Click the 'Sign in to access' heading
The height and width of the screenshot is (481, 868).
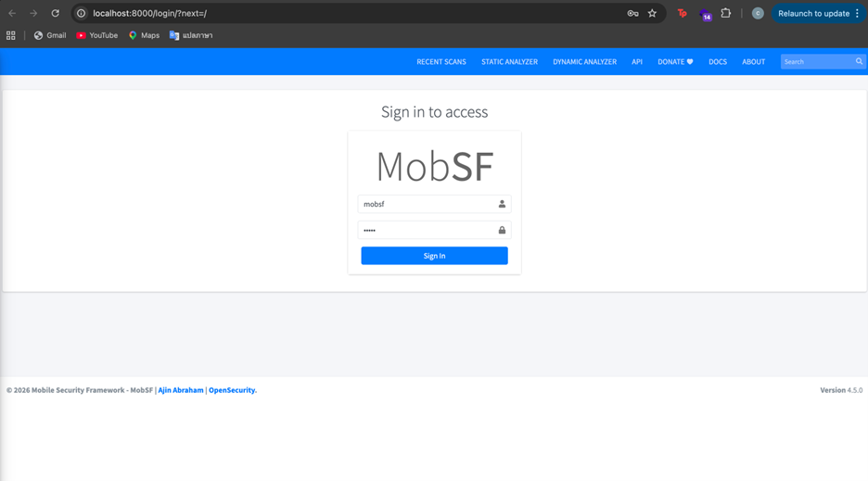point(435,112)
